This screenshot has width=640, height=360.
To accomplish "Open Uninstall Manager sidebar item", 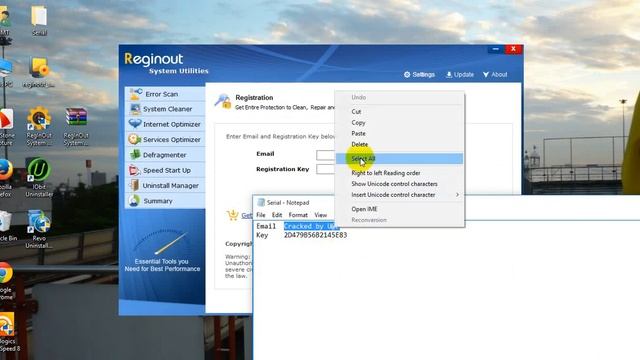I will click(x=165, y=186).
